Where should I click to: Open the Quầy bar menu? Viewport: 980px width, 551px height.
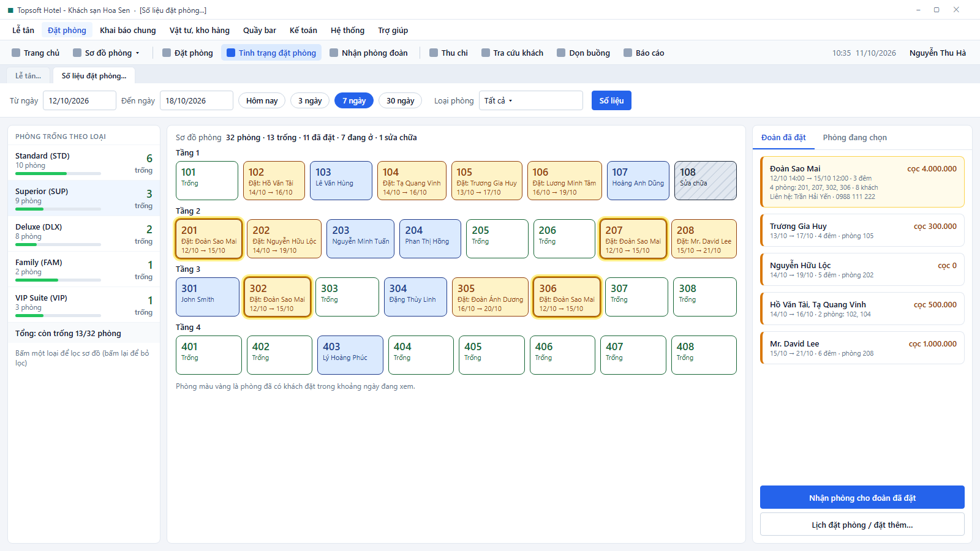click(260, 30)
